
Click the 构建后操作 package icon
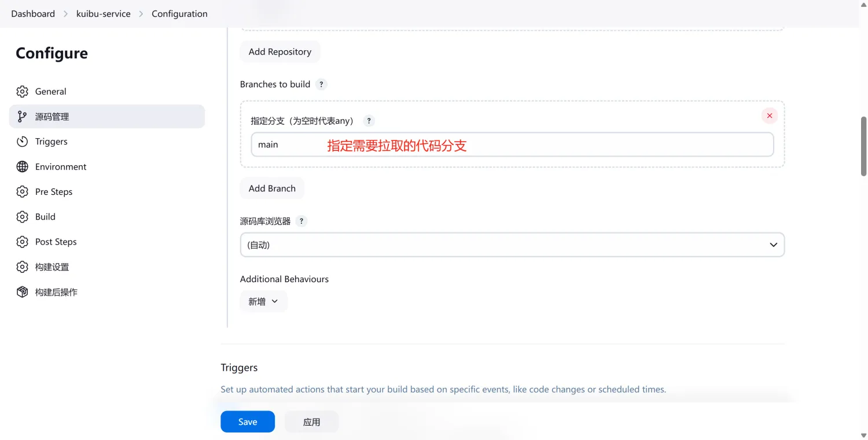22,292
